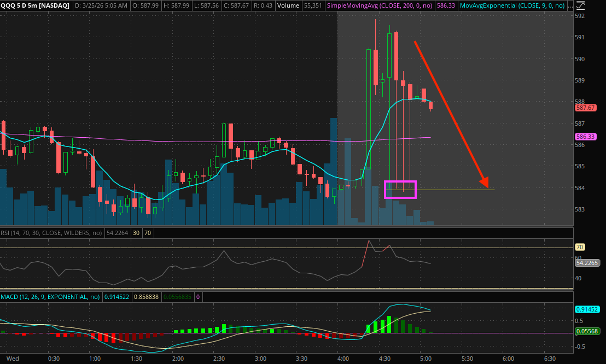
Task: Select the SimpleMovingAvg (CLOSE, 200) study label
Action: click(380, 6)
